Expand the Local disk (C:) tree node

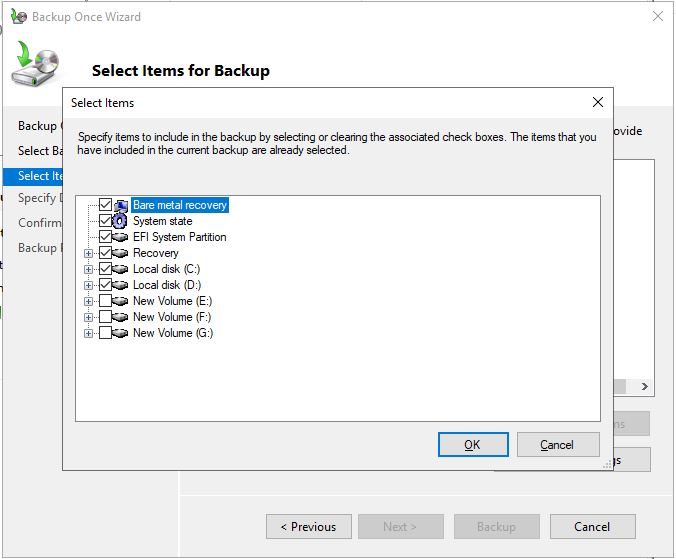(89, 269)
